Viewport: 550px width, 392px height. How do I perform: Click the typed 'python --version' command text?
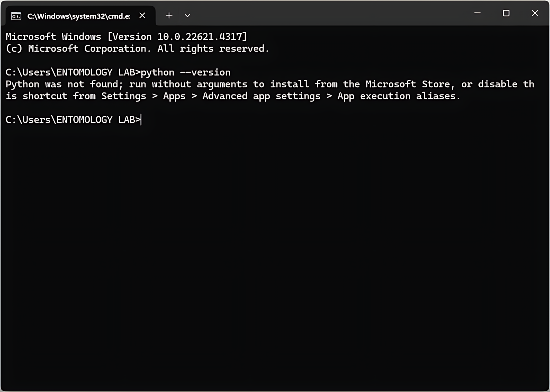click(185, 72)
